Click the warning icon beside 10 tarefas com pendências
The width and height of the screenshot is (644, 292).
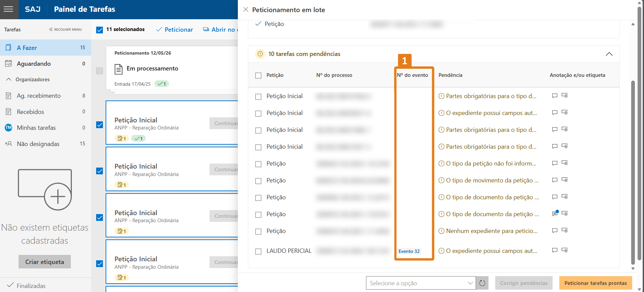260,54
